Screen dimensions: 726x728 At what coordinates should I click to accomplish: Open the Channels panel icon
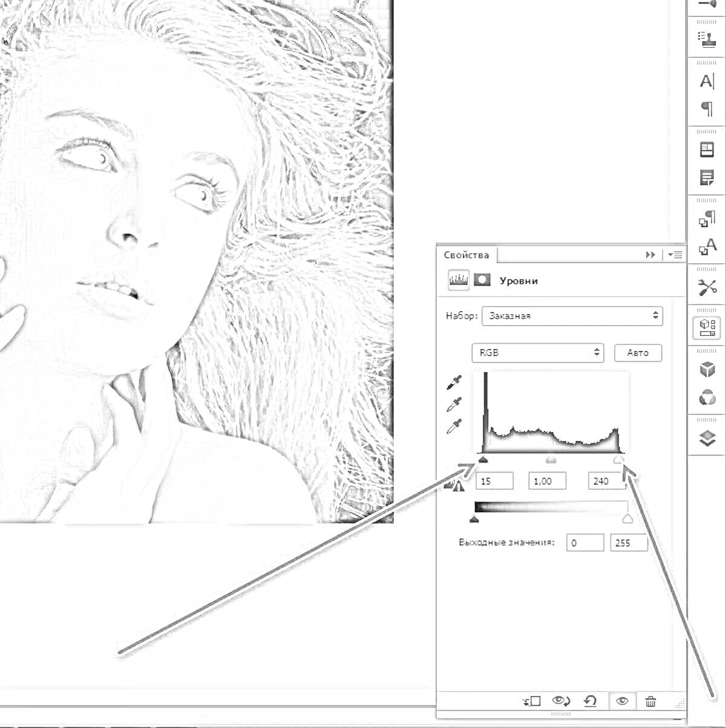pos(707,398)
